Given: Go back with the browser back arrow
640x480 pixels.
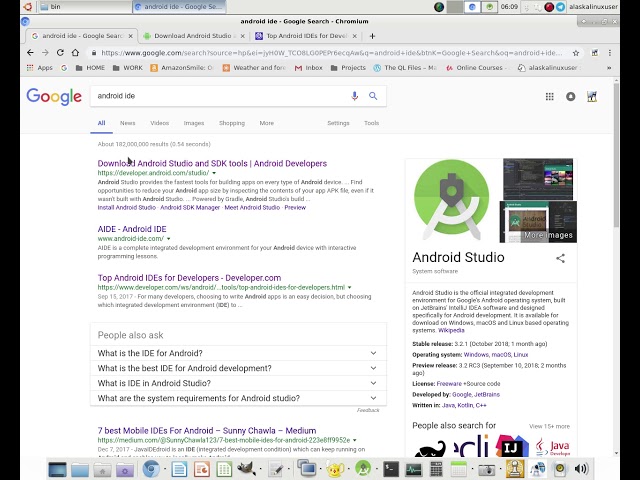Looking at the screenshot, I should pyautogui.click(x=30, y=53).
